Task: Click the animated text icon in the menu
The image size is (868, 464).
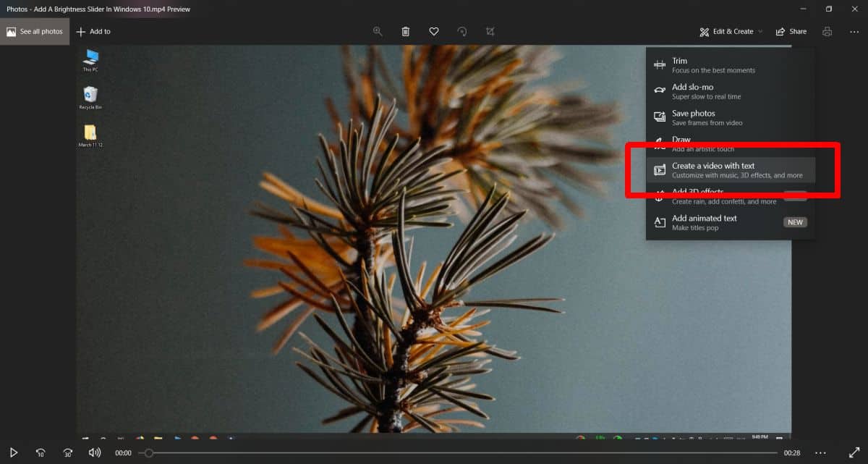Action: (x=660, y=222)
